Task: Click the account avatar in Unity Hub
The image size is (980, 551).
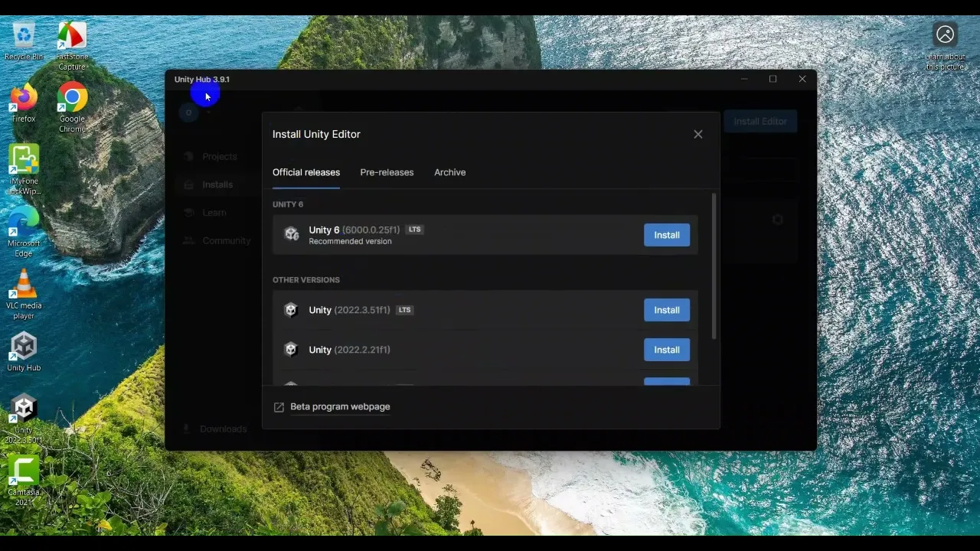Action: (188, 112)
